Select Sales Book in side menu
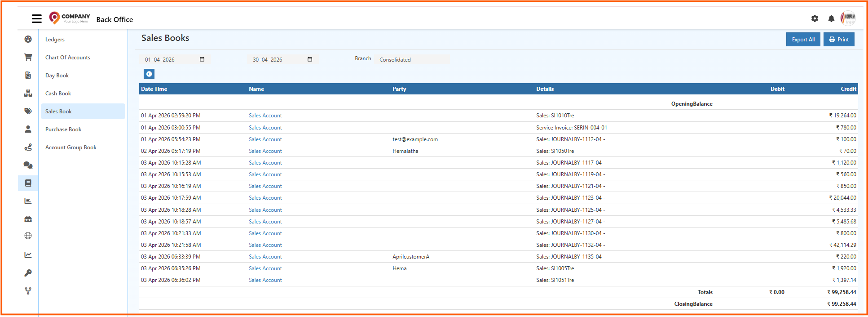This screenshot has width=868, height=317. click(83, 112)
